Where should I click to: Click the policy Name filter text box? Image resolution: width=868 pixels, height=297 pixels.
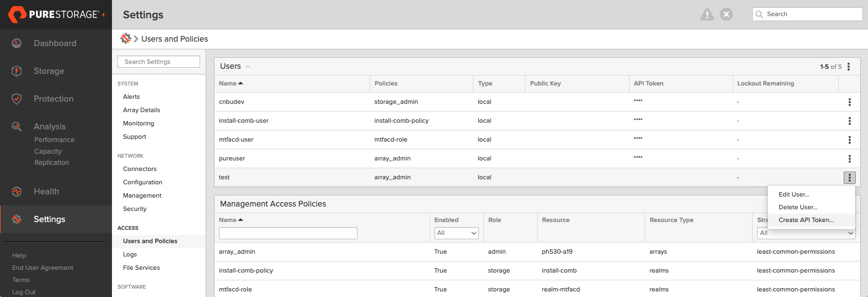tap(288, 233)
